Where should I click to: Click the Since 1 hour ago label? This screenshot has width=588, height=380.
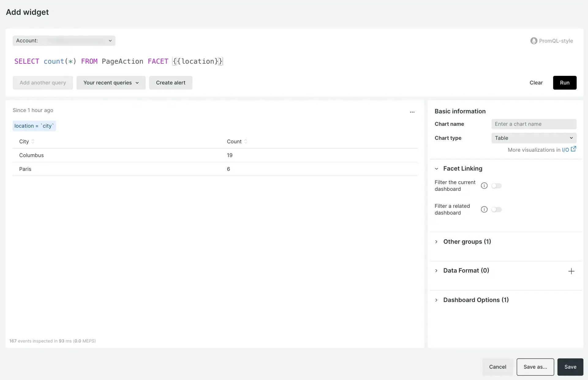pos(33,110)
